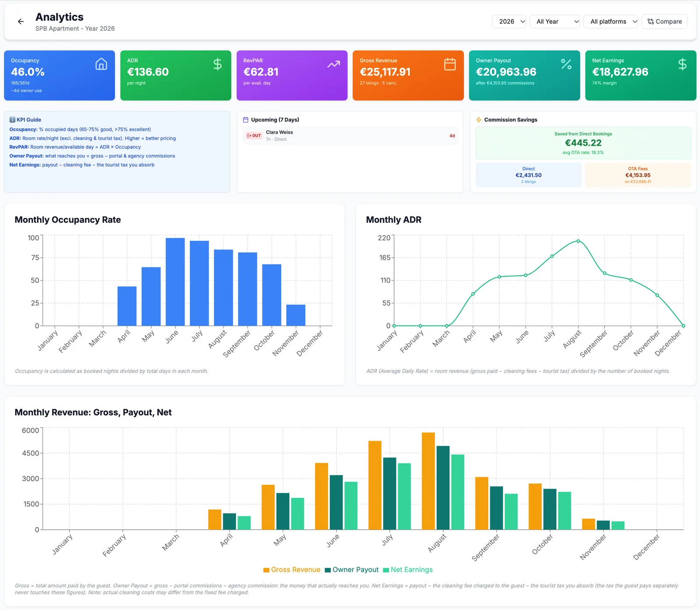Click the April data point on ADR line

point(473,294)
